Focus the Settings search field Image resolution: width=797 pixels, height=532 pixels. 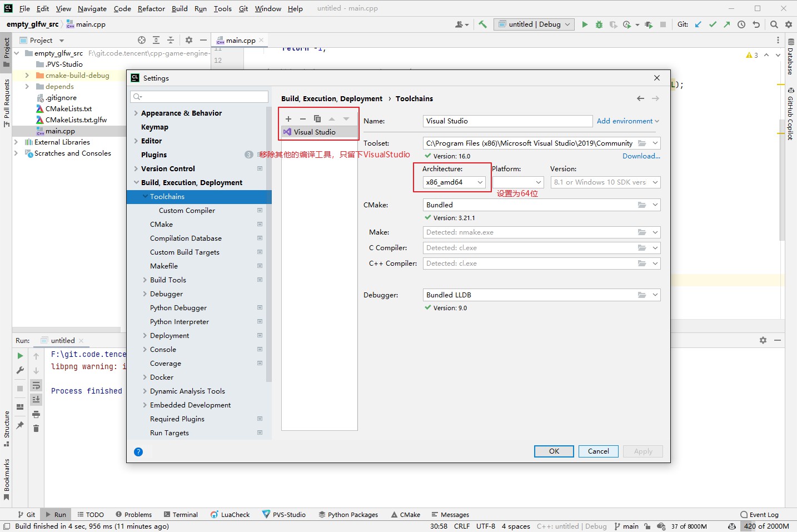click(x=199, y=97)
